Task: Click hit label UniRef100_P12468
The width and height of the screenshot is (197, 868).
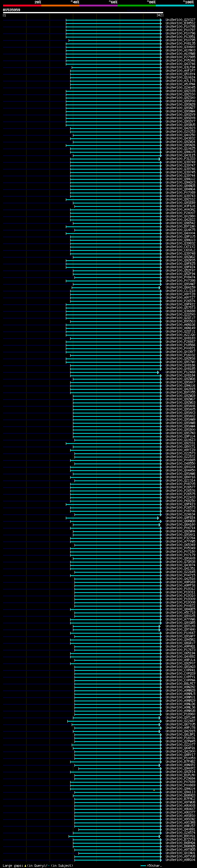Action: point(180,372)
